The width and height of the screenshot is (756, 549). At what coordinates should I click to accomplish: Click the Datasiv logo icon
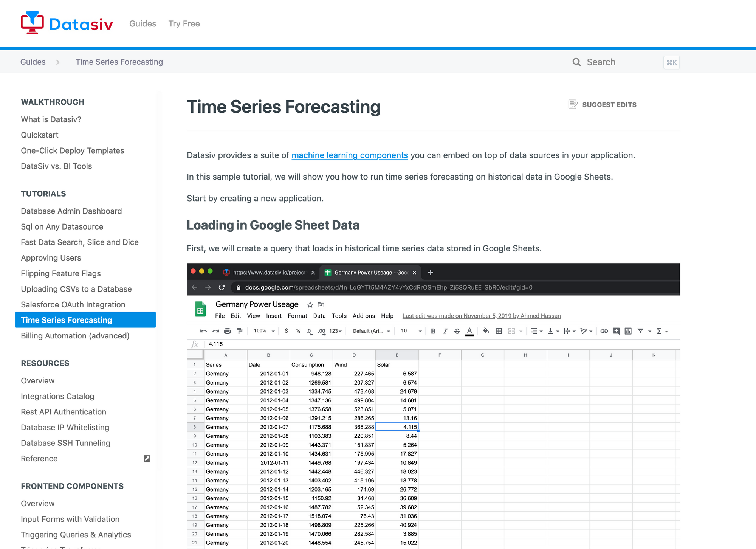coord(32,23)
